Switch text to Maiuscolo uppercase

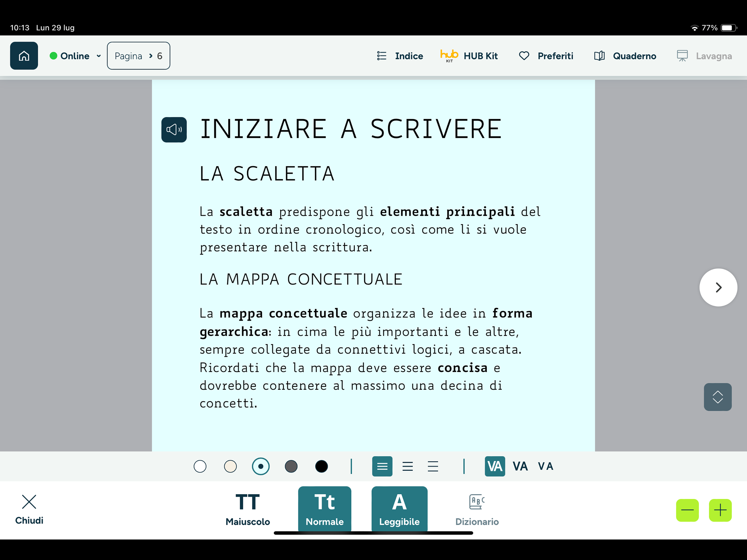[247, 510]
